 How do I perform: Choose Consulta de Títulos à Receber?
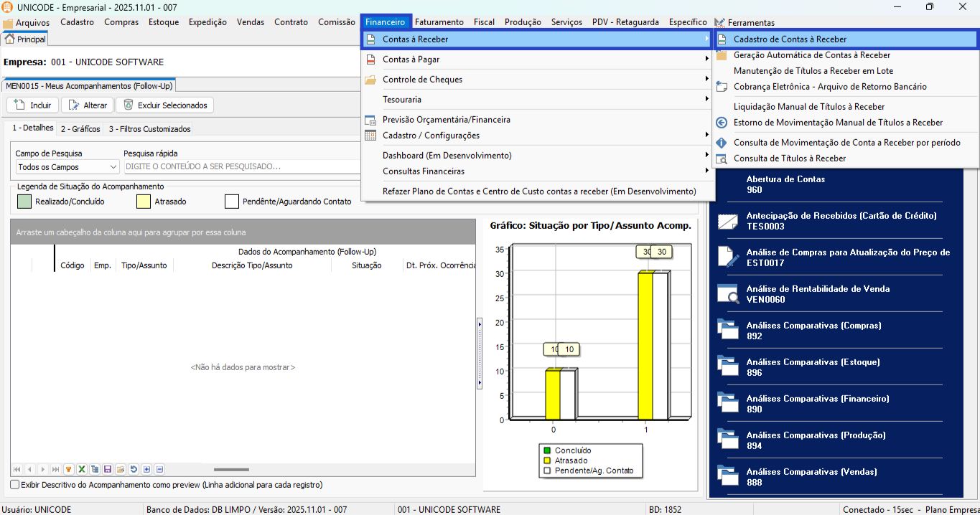[789, 159]
